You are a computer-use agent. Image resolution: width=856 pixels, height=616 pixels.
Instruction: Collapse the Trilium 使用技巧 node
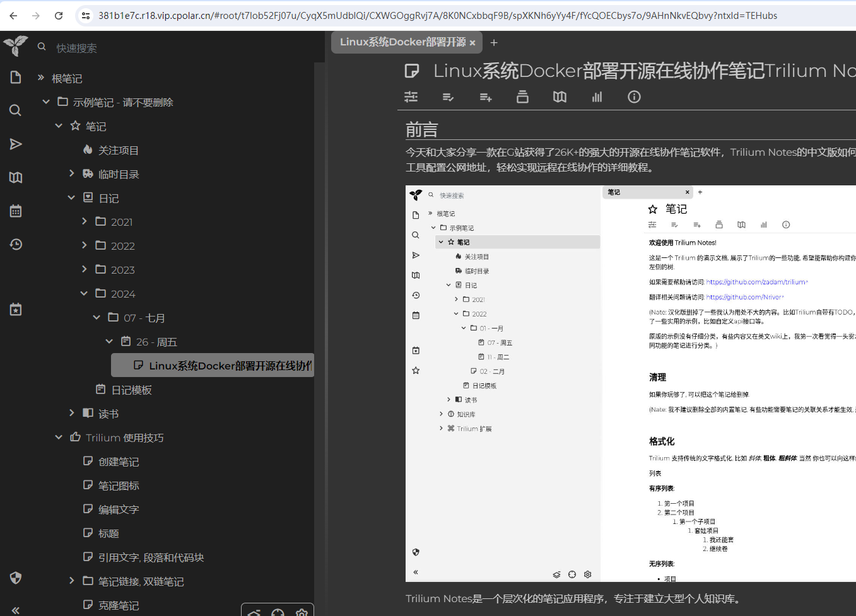pos(59,437)
